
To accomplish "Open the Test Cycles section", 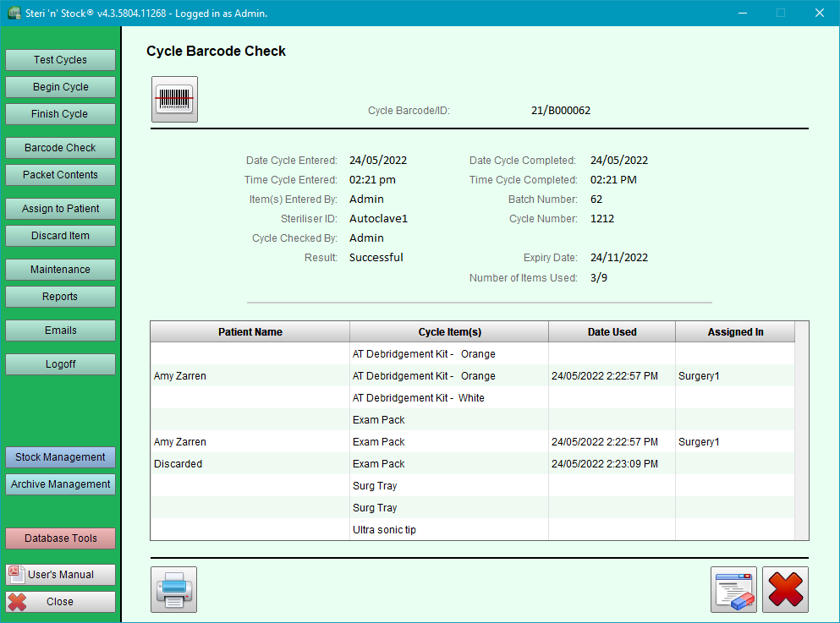I will tap(61, 60).
